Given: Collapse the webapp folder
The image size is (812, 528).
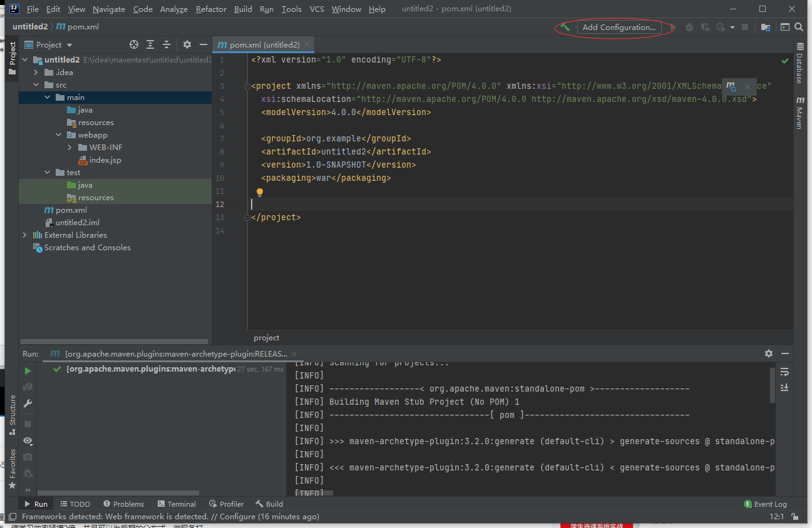Looking at the screenshot, I should 59,135.
